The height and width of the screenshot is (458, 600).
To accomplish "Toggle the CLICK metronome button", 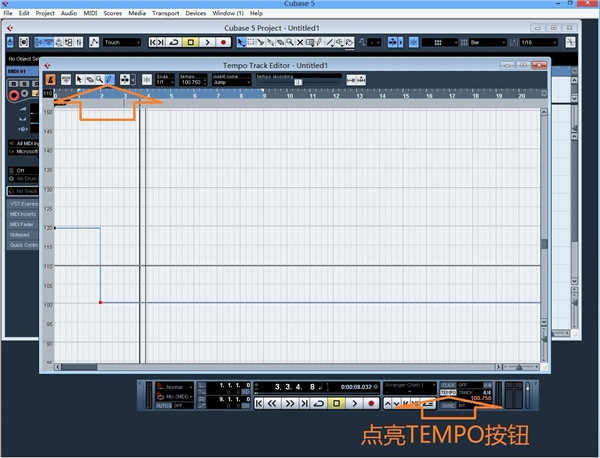I will pyautogui.click(x=447, y=385).
